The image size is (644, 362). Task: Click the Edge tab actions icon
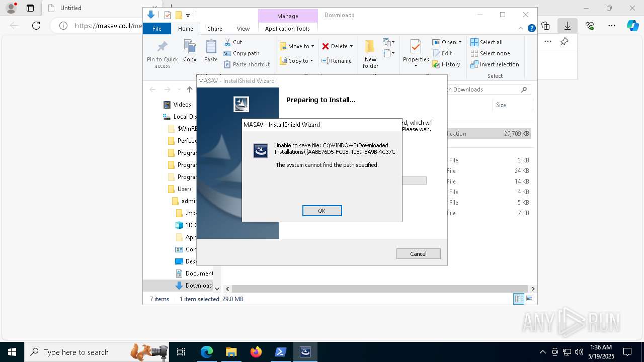click(x=30, y=8)
